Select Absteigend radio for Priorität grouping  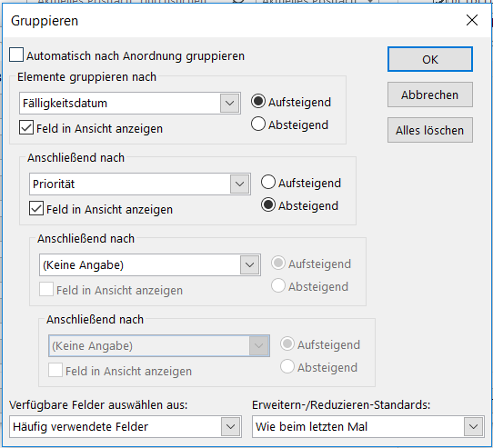coord(268,204)
